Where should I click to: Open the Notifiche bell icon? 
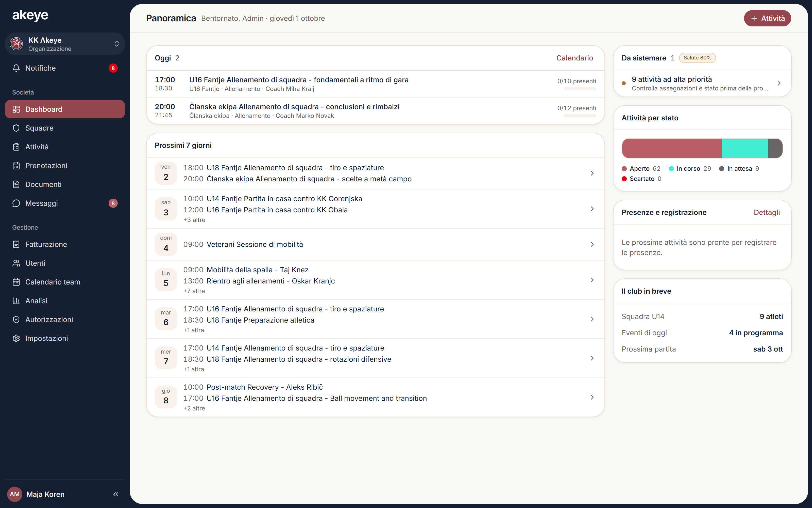pos(16,68)
